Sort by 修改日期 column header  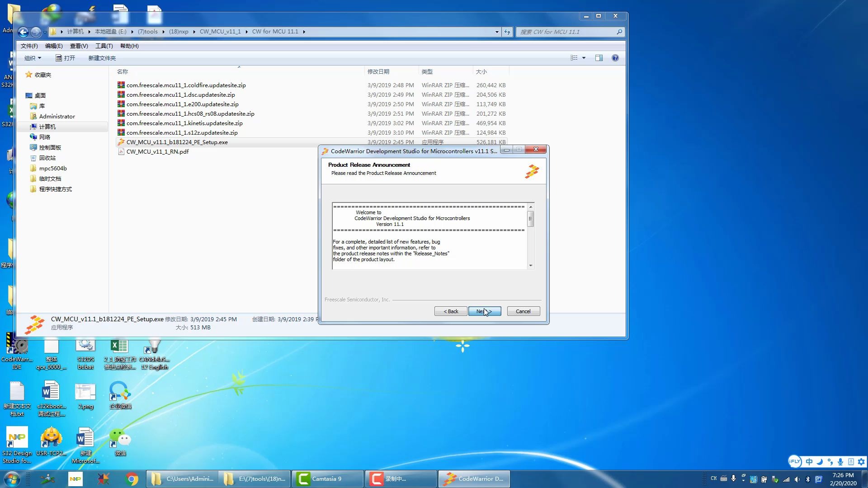[378, 71]
